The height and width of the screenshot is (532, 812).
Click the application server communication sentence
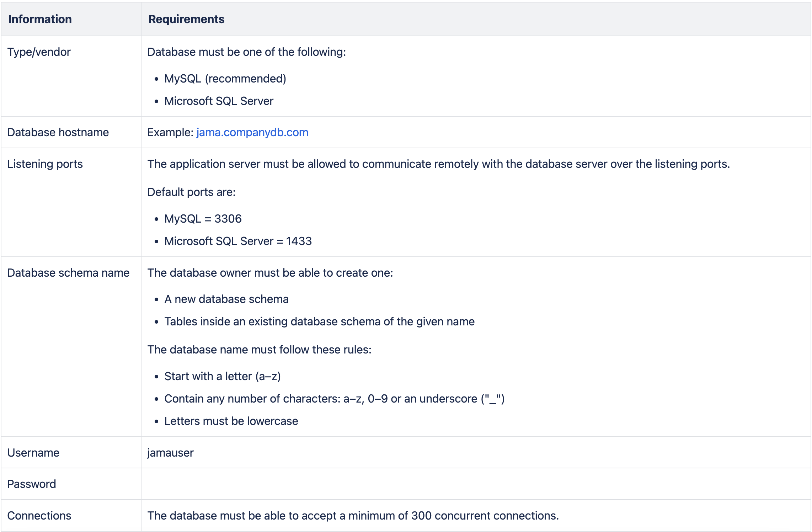[x=438, y=164]
